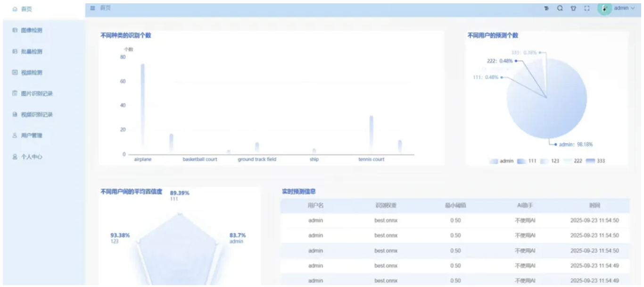Go to 个人中心 personal center
Image resolution: width=644 pixels, height=287 pixels.
pyautogui.click(x=27, y=157)
